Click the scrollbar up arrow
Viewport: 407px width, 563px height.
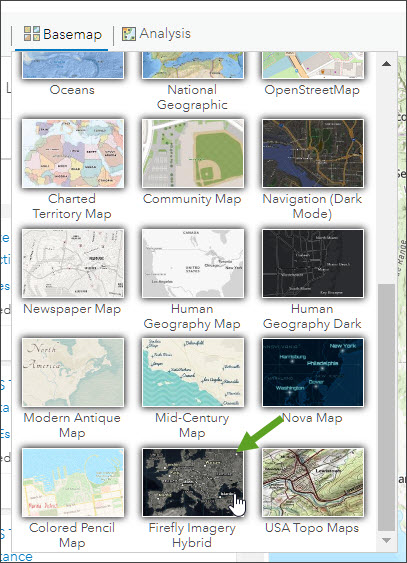pos(386,64)
